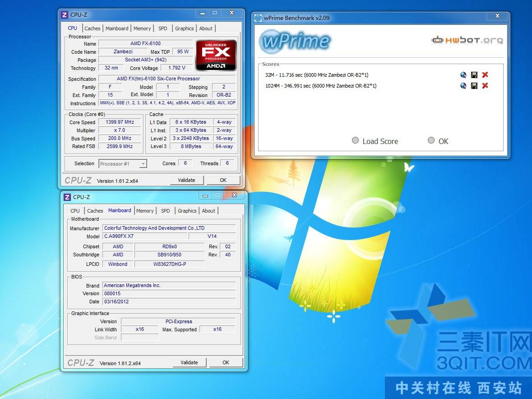
Task: Click the SB910/950 southbridge field
Action: coord(170,255)
